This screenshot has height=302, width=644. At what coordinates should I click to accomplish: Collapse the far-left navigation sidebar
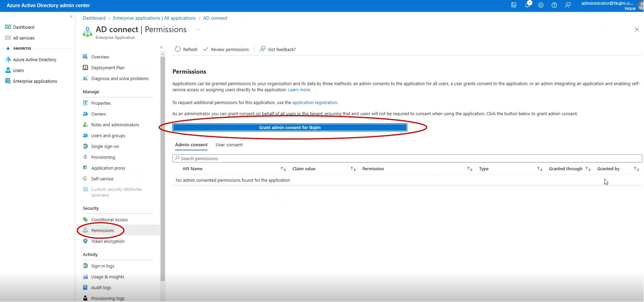pos(71,17)
